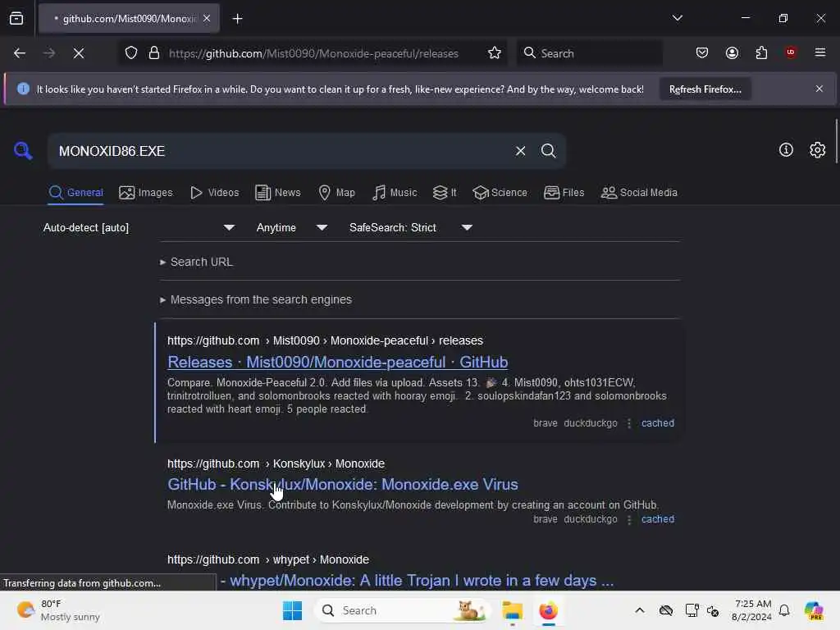This screenshot has height=630, width=840.
Task: Go back to the previous page
Action: [20, 53]
